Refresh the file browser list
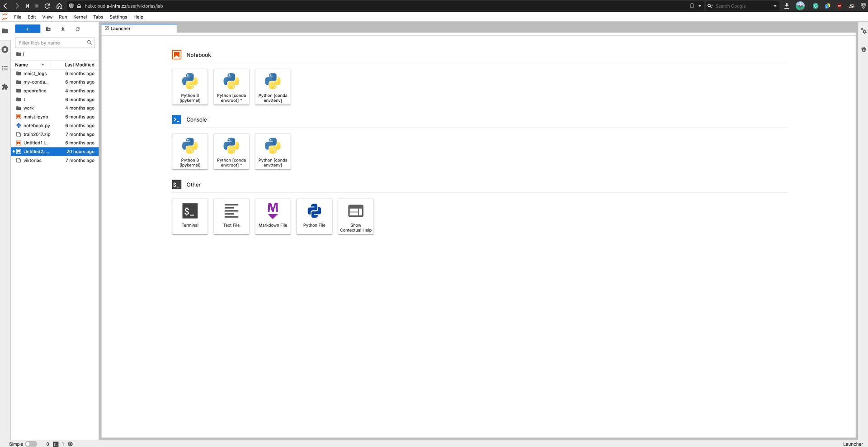The image size is (868, 447). coord(77,29)
